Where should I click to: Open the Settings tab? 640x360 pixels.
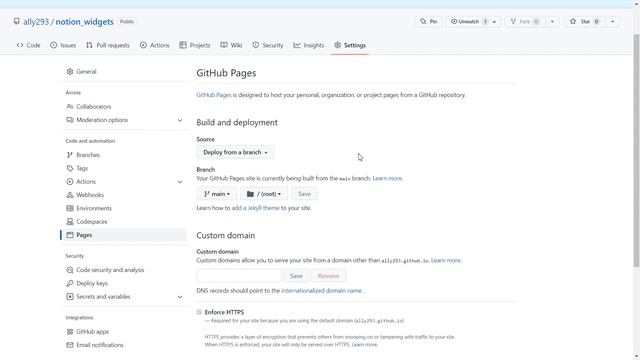click(x=350, y=45)
